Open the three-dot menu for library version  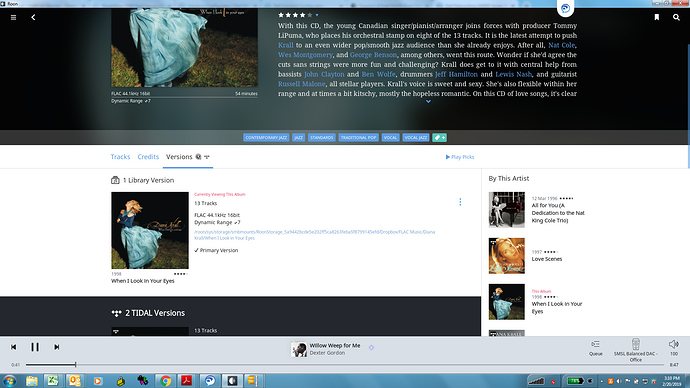pyautogui.click(x=460, y=202)
